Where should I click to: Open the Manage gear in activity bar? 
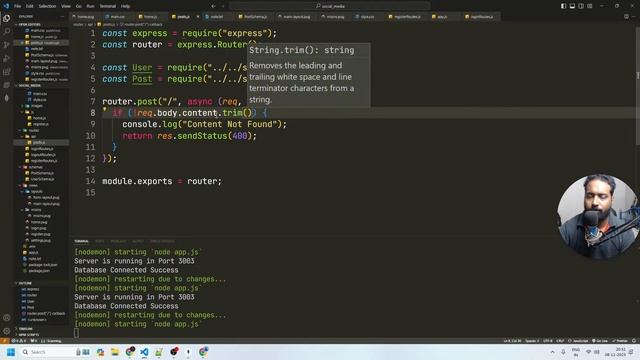7,331
